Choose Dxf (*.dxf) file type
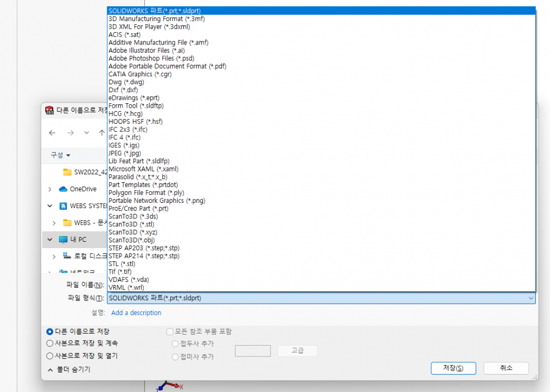Image resolution: width=550 pixels, height=392 pixels. pyautogui.click(x=321, y=90)
